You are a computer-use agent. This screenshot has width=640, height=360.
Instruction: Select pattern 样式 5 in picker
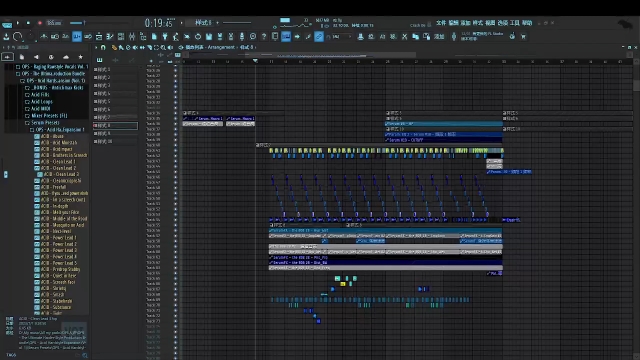tap(116, 102)
